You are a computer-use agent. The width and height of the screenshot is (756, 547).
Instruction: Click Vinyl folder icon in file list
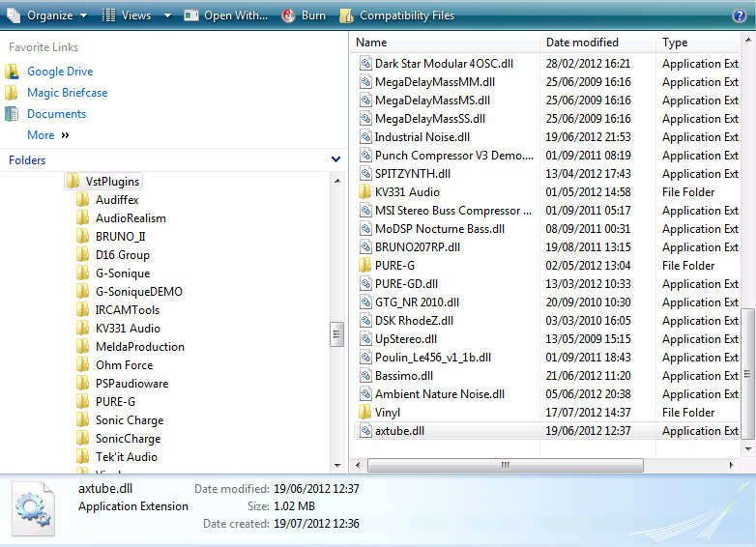pos(365,412)
